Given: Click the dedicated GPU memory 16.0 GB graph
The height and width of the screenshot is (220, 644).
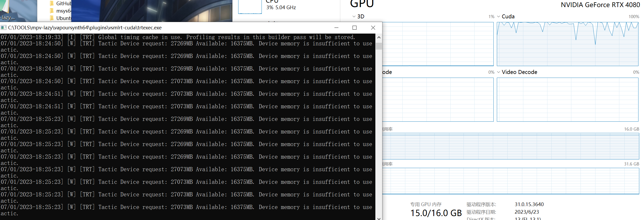Looking at the screenshot, I should coord(510,146).
